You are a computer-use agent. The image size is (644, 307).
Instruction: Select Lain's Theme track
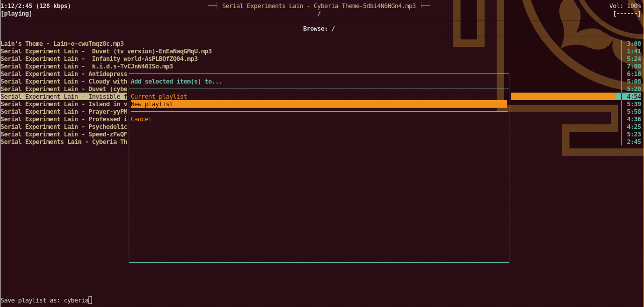[x=62, y=44]
